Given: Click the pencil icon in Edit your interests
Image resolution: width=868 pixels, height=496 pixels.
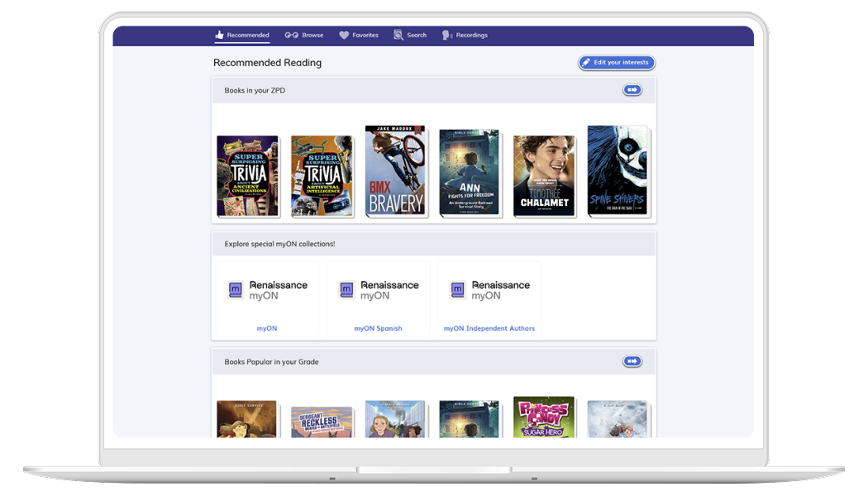Looking at the screenshot, I should click(x=586, y=63).
